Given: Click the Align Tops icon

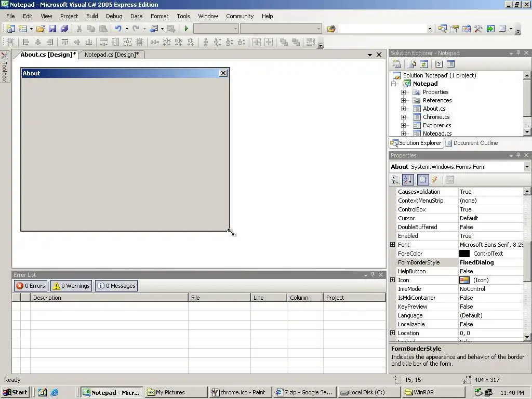Looking at the screenshot, I should (x=65, y=42).
